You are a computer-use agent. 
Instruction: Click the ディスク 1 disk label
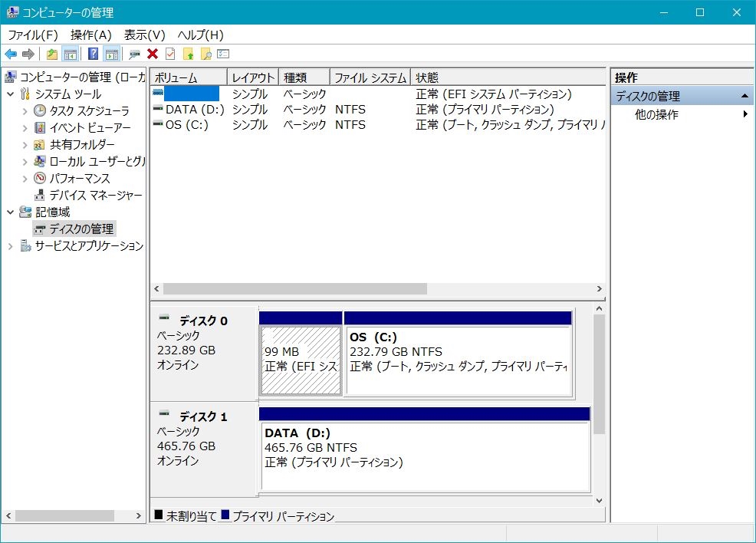click(x=203, y=416)
